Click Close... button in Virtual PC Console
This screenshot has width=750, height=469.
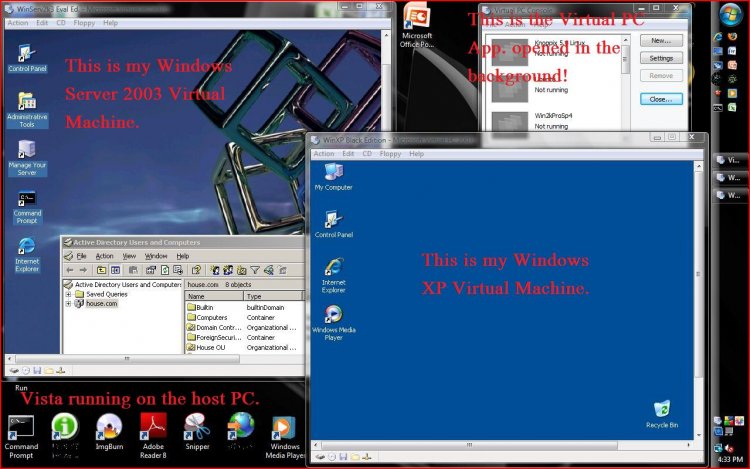point(661,99)
